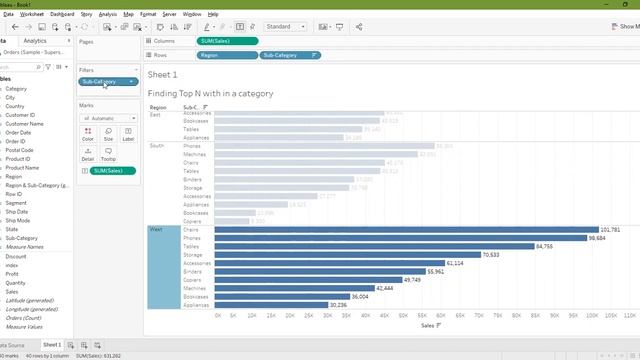Open the Worksheet menu
Screen dimensions: 640x360
tap(32, 14)
